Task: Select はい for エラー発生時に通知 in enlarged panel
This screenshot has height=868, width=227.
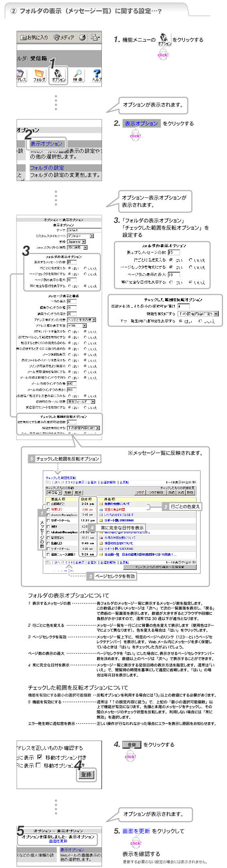Action: pos(181,321)
